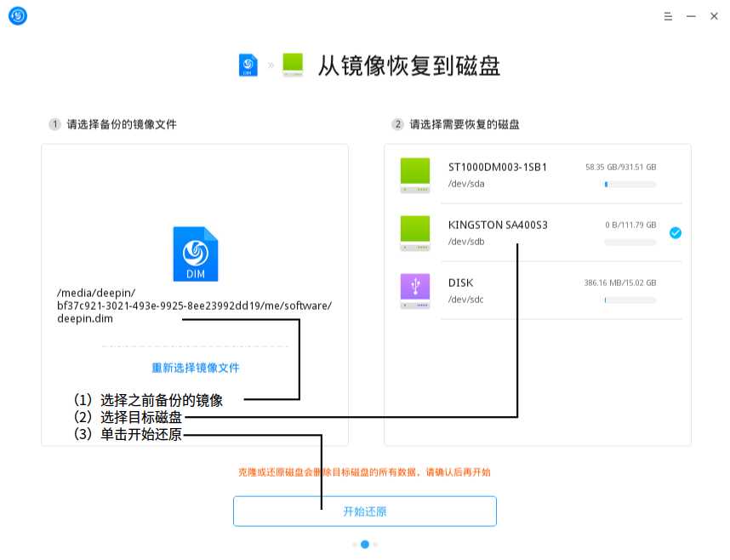Click the purple USB icon for /dev/sdc
The width and height of the screenshot is (730, 560).
414,289
